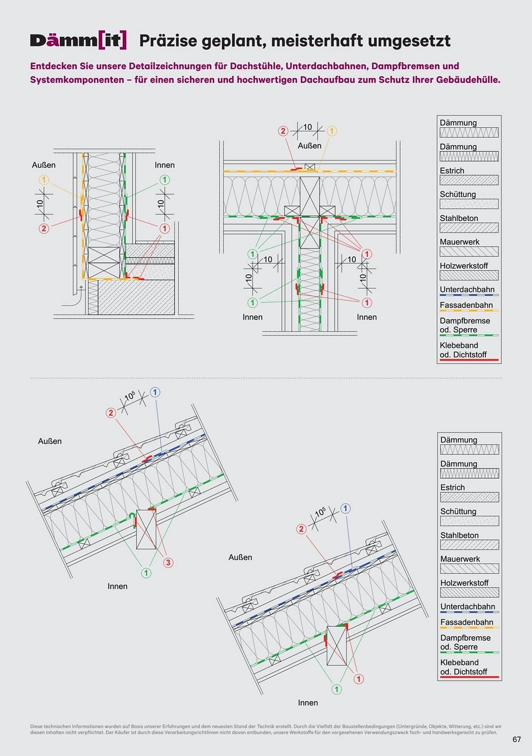Click the red circled number 3 marker
532x756 pixels.
coord(168,562)
